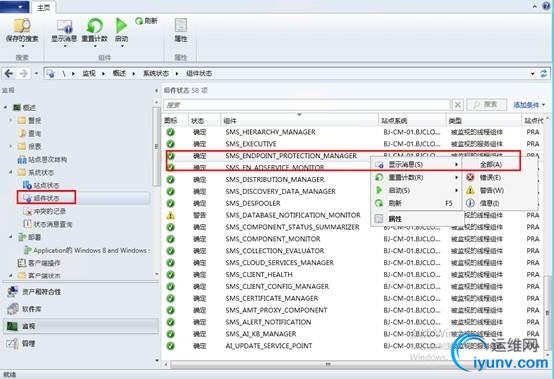Go forward with the navigation arrow
The width and height of the screenshot is (554, 379).
coord(23,73)
